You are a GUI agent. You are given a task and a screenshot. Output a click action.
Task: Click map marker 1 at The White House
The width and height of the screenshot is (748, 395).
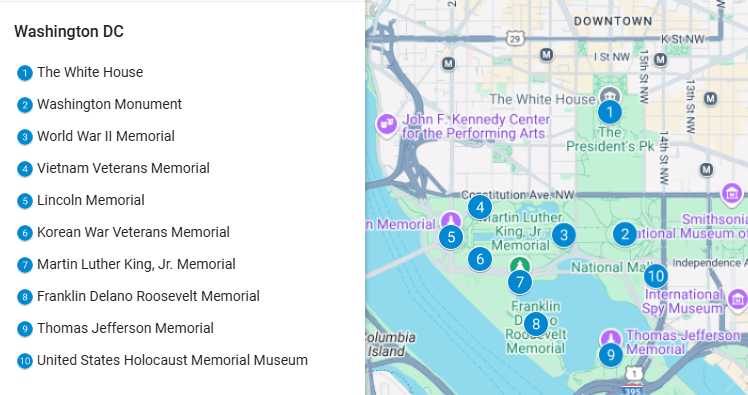click(x=610, y=112)
